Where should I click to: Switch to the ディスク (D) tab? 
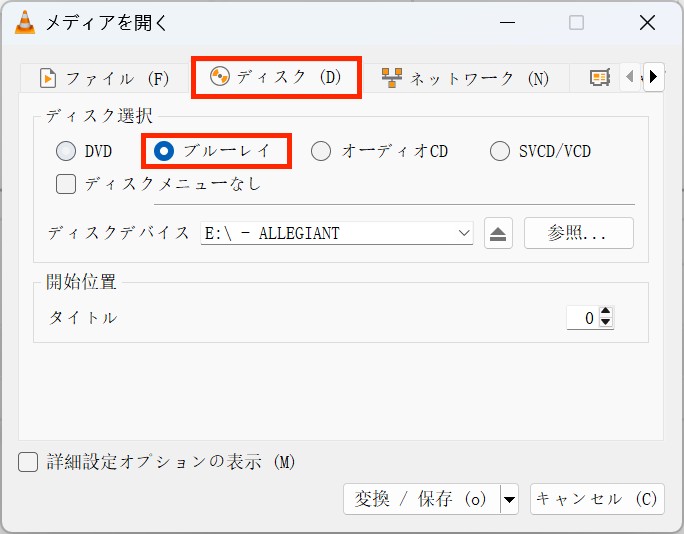pyautogui.click(x=276, y=77)
